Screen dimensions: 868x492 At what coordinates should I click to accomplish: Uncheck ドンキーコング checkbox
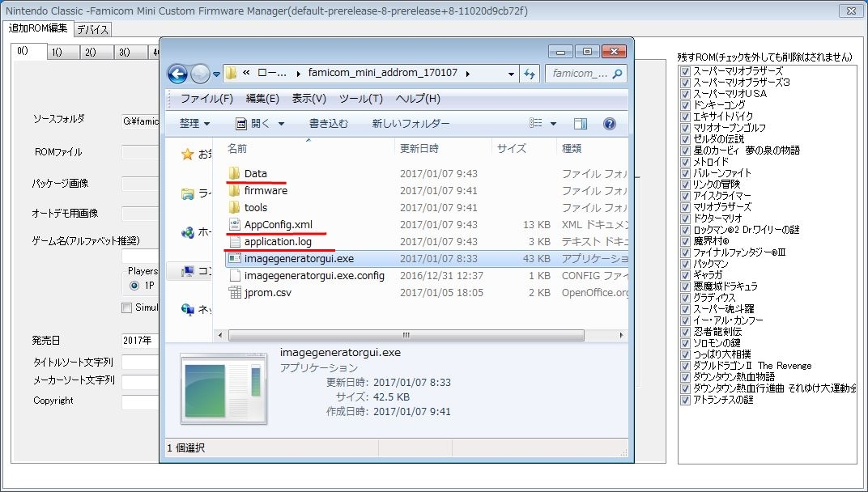[685, 105]
